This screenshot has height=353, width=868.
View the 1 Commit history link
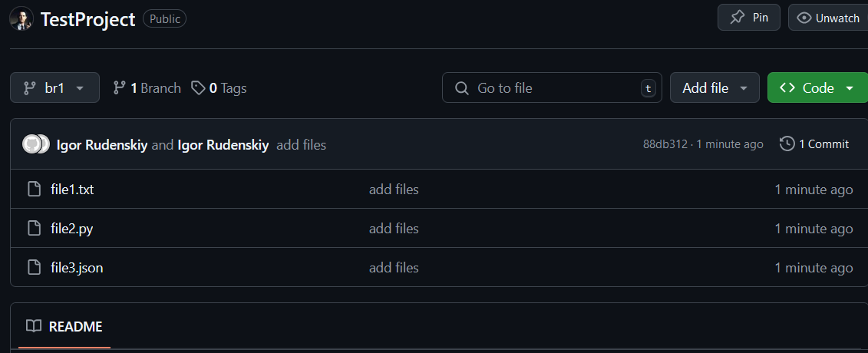coord(814,144)
